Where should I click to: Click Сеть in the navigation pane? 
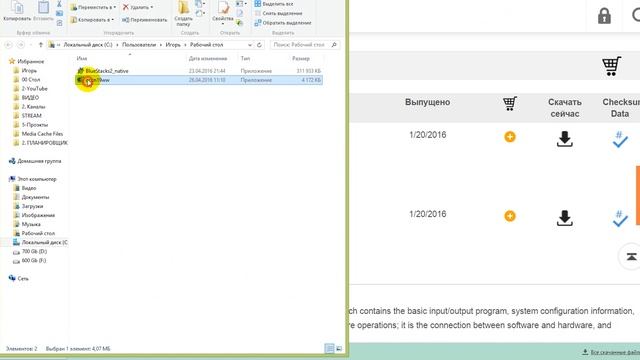[x=23, y=279]
